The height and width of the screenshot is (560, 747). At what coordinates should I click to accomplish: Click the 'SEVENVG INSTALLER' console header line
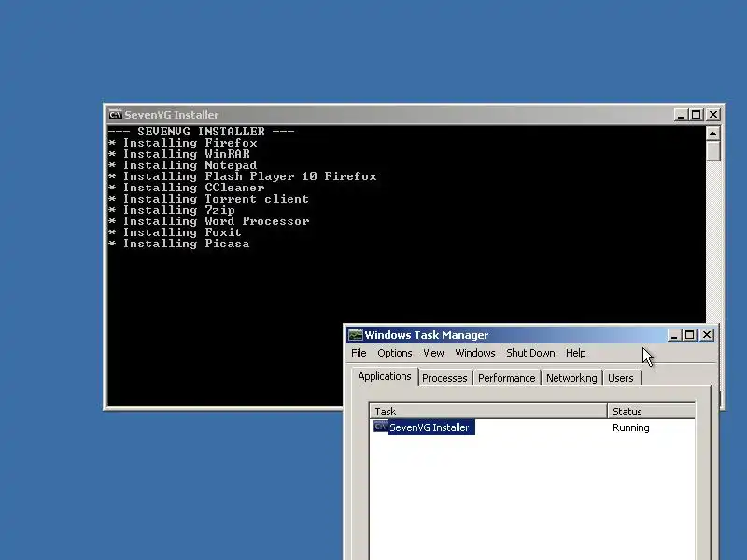pos(201,132)
